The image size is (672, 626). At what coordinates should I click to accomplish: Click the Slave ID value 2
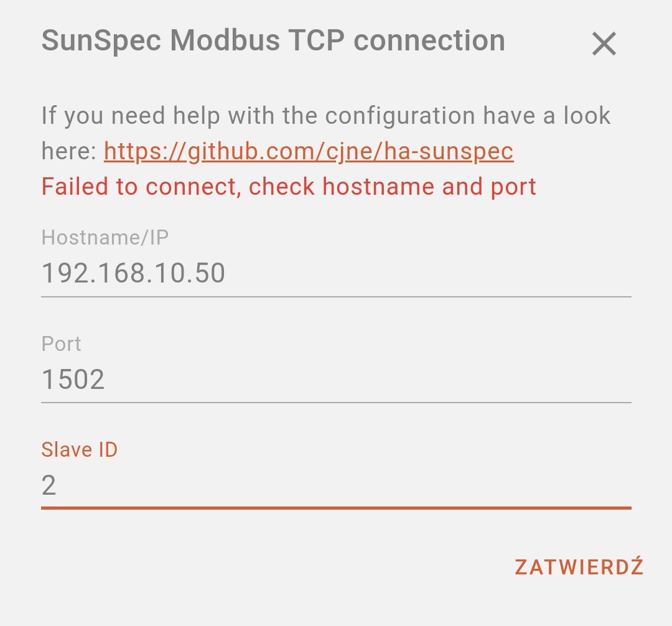point(50,484)
